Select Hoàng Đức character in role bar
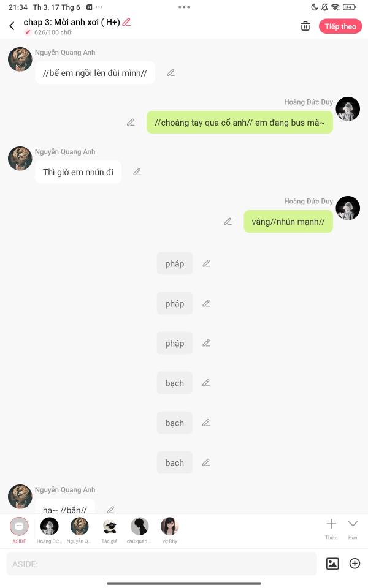The width and height of the screenshot is (368, 588). coord(49,530)
